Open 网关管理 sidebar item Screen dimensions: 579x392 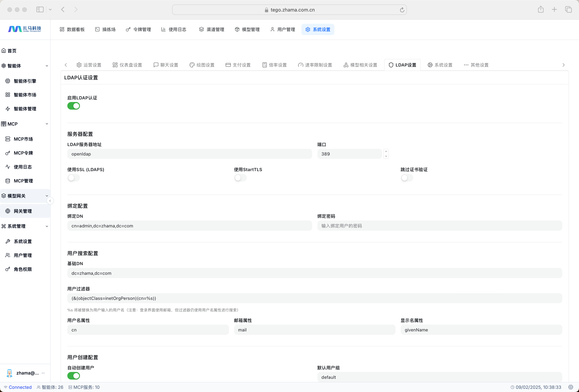tap(23, 211)
